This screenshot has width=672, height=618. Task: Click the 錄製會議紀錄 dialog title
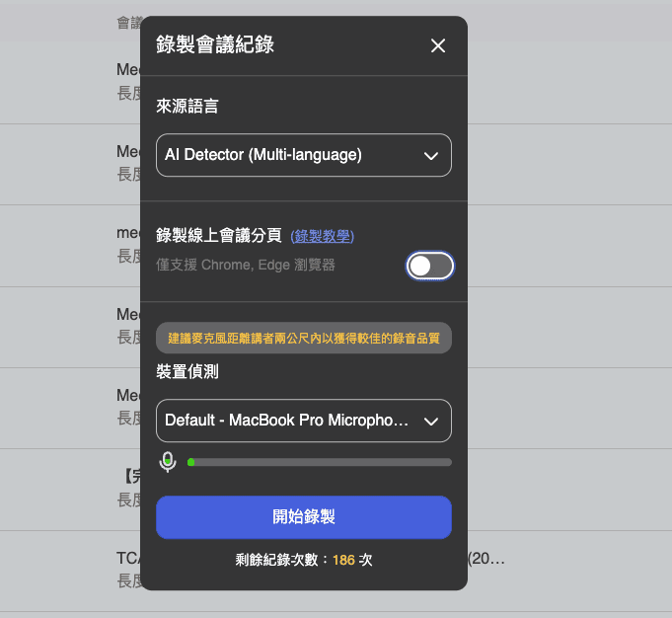(x=215, y=44)
